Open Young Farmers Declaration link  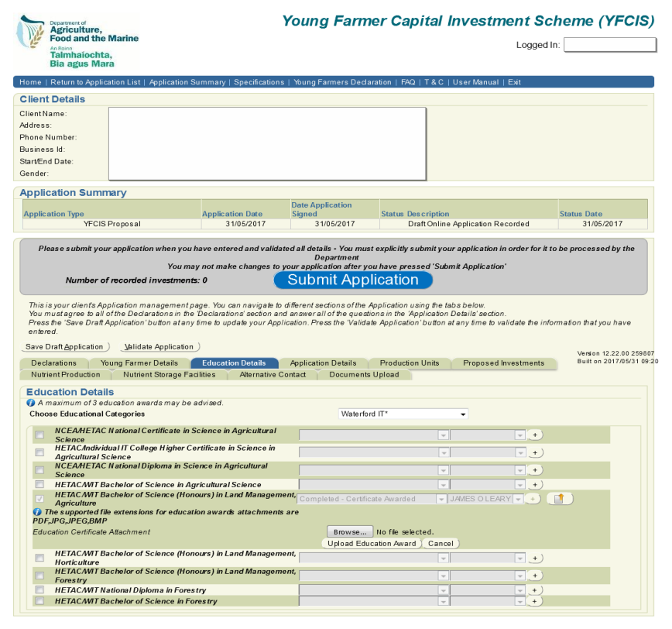[x=342, y=82]
